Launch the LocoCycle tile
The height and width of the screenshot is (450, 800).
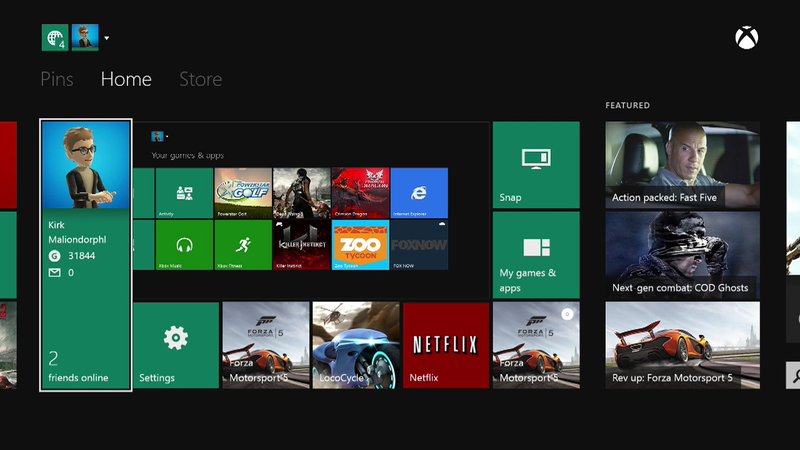tap(356, 345)
